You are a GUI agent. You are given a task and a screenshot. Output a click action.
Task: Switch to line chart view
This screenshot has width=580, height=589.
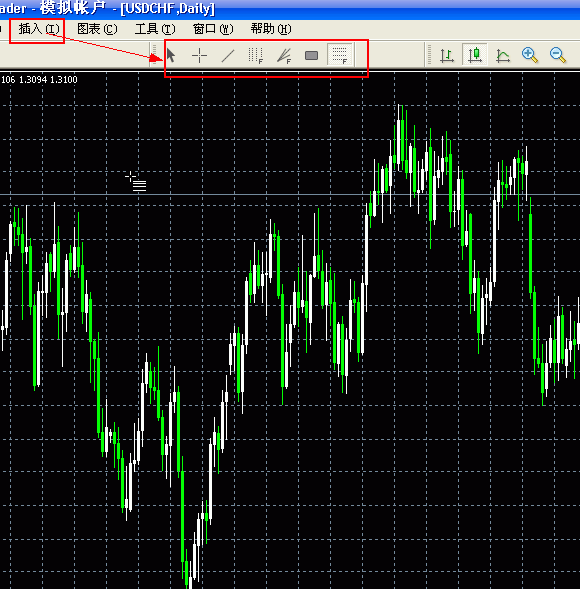point(503,56)
